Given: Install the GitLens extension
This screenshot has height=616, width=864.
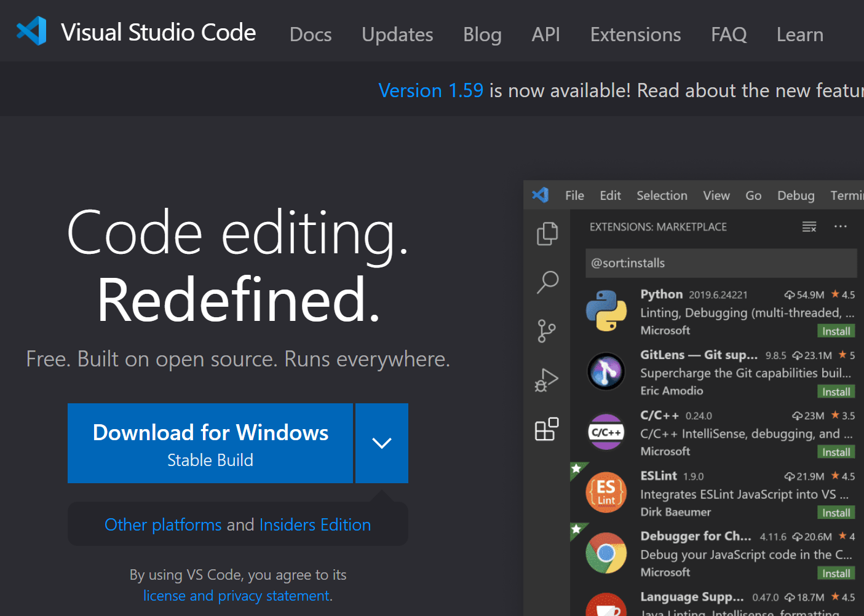Looking at the screenshot, I should [x=836, y=392].
